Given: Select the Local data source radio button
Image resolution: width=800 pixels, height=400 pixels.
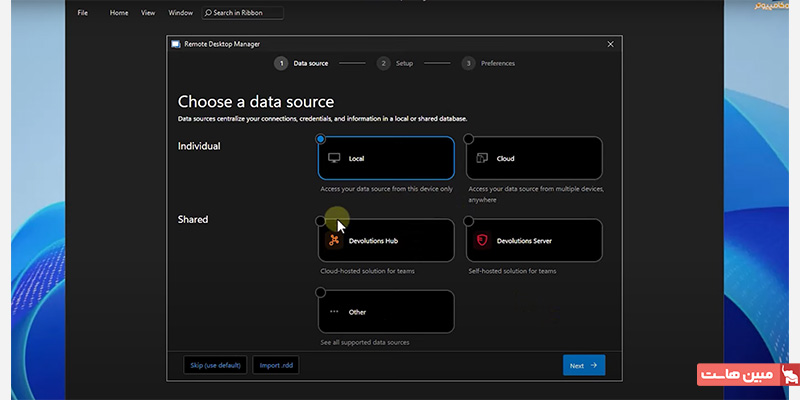Looking at the screenshot, I should click(320, 139).
